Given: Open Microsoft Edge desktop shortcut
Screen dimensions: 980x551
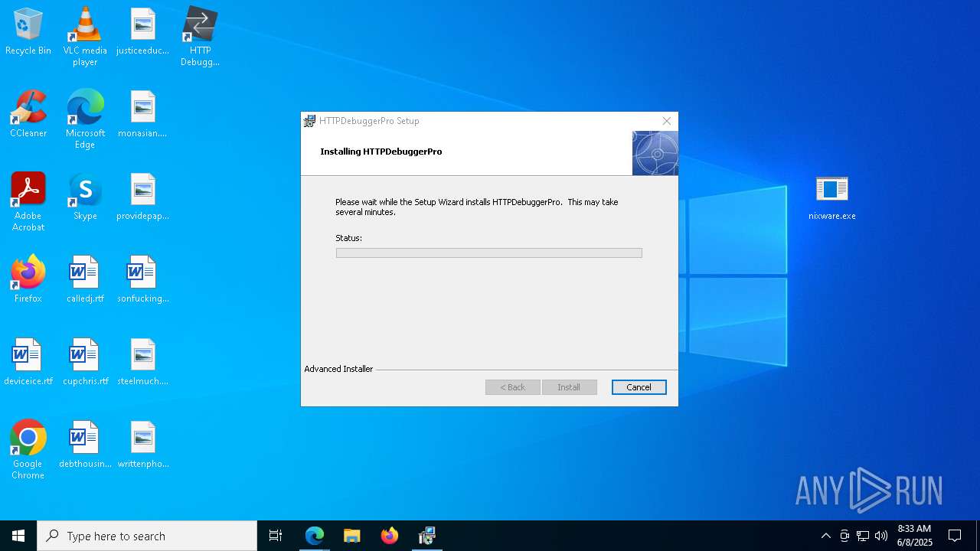Looking at the screenshot, I should pos(85,119).
